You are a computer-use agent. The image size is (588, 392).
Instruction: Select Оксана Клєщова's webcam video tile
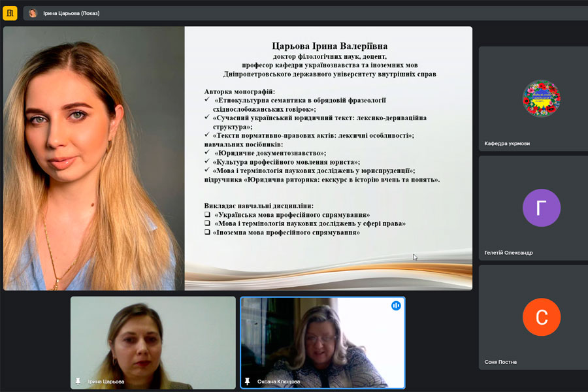[322, 343]
